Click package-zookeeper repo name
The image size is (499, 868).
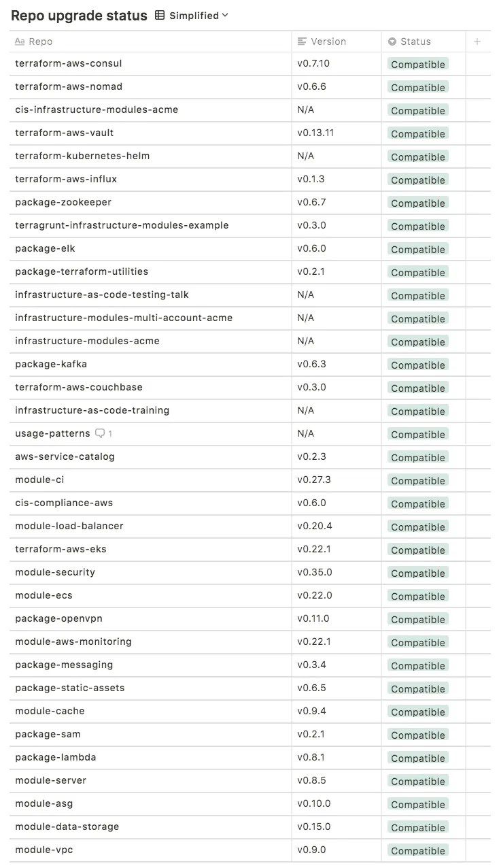[x=63, y=202]
